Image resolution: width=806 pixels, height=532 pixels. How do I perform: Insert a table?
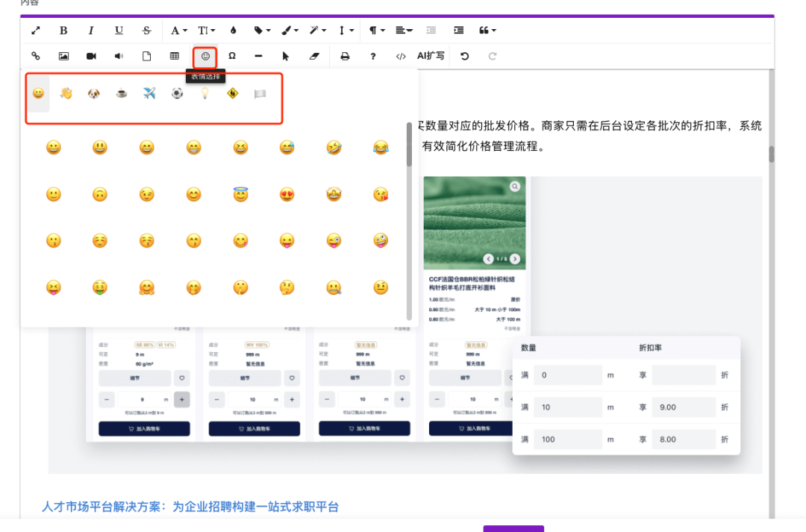click(x=174, y=56)
